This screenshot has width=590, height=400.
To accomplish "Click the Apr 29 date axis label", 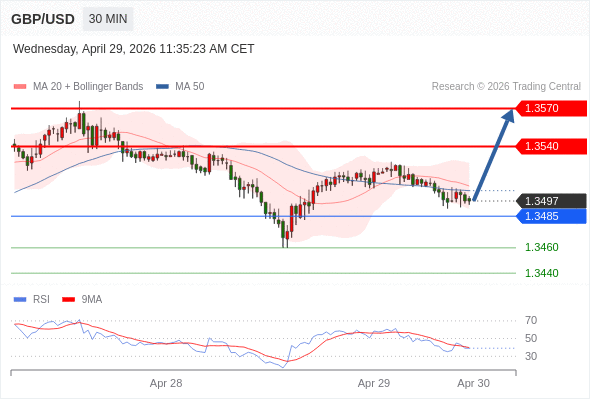I will pos(374,383).
